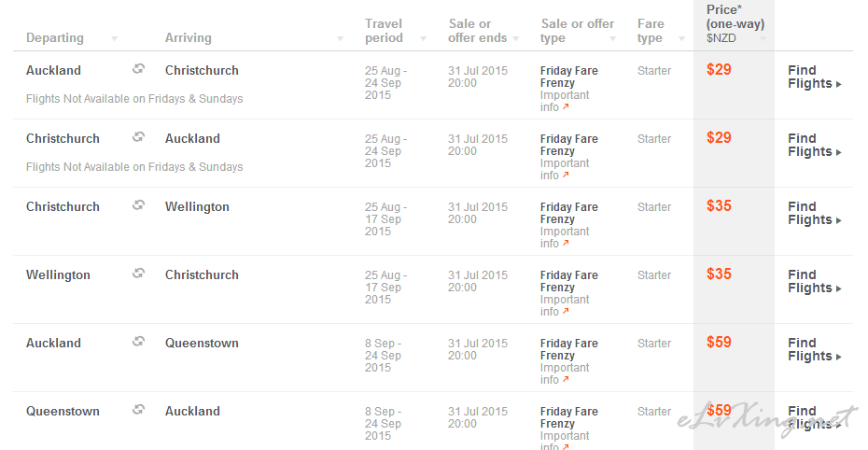Swap route icon for Auckland to Queenstown

[x=138, y=342]
